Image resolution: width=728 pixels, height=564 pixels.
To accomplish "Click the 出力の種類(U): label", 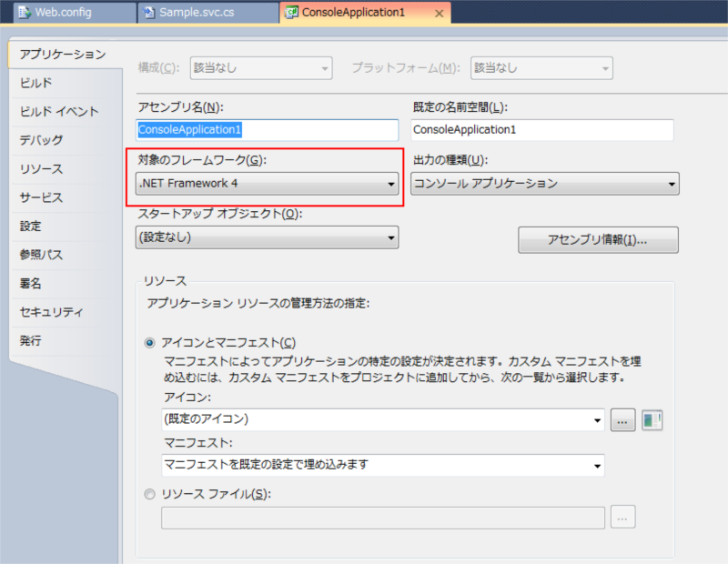I will [x=450, y=160].
